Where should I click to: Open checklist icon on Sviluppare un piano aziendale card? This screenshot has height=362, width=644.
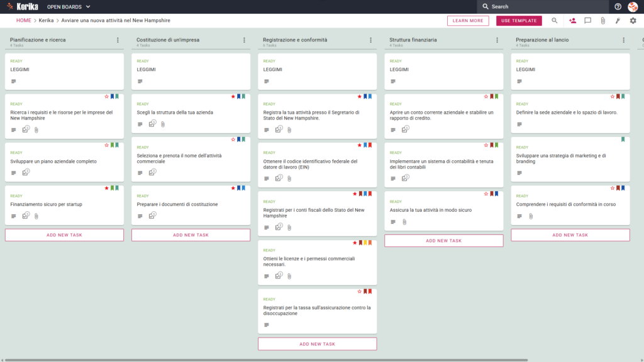tap(26, 172)
